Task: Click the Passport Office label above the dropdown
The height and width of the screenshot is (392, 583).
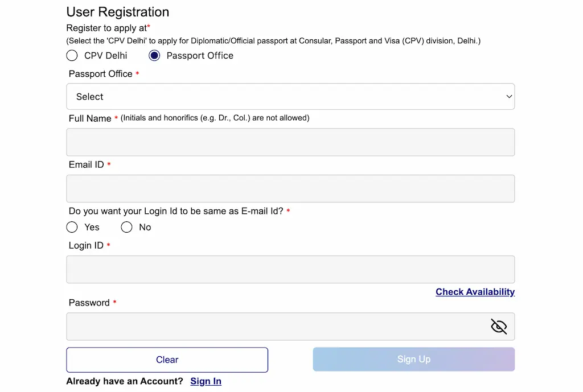Action: [100, 74]
